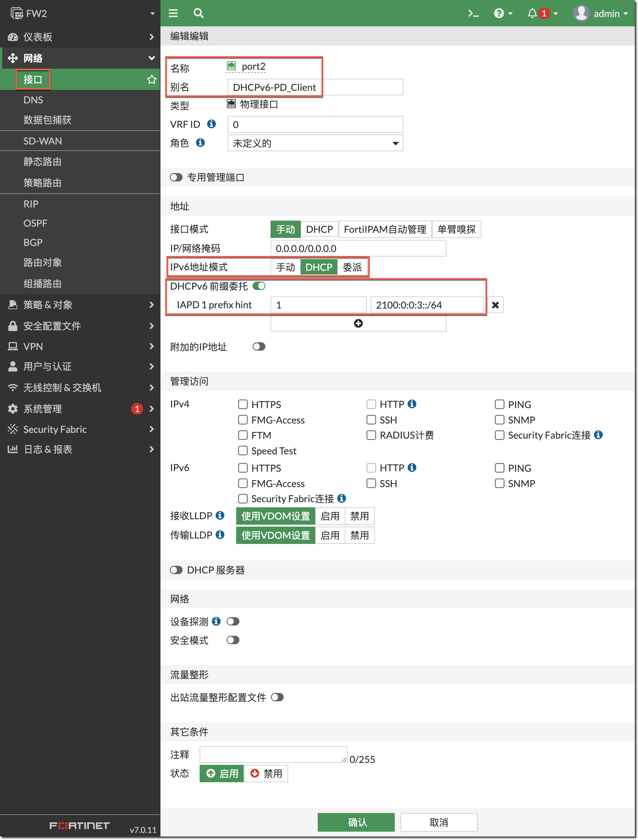Click the help question mark icon
Viewport: 638px width, 840px height.
tap(499, 14)
